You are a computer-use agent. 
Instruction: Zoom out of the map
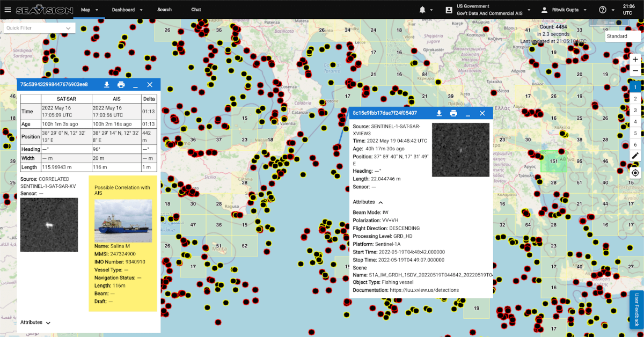coord(635,71)
